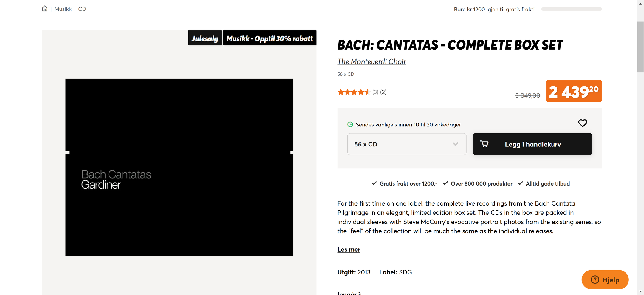Click the scrollbar down arrow

[x=640, y=291]
